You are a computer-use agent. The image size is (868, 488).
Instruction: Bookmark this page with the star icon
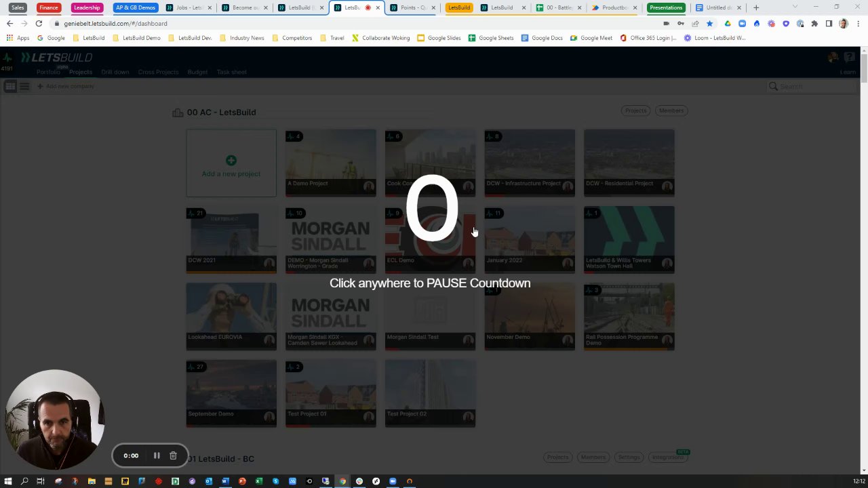[709, 23]
